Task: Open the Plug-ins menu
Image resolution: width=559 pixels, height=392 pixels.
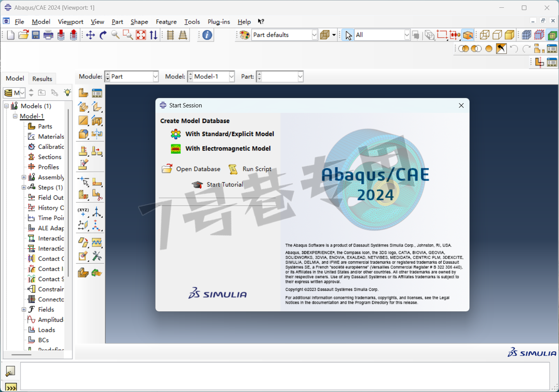Action: [219, 22]
